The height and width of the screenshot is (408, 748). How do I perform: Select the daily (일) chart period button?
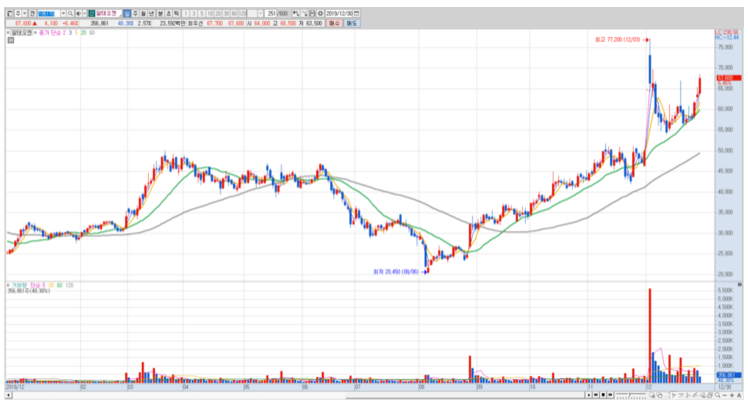point(127,13)
